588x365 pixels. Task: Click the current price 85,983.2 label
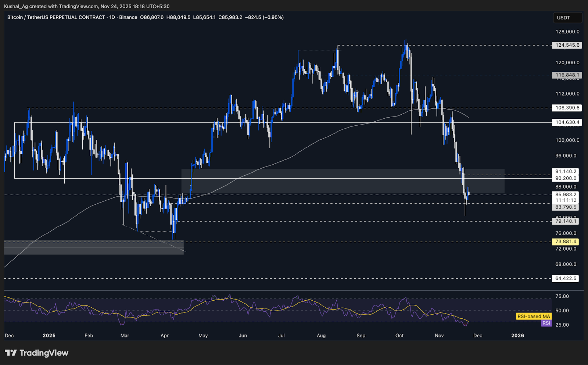[566, 194]
